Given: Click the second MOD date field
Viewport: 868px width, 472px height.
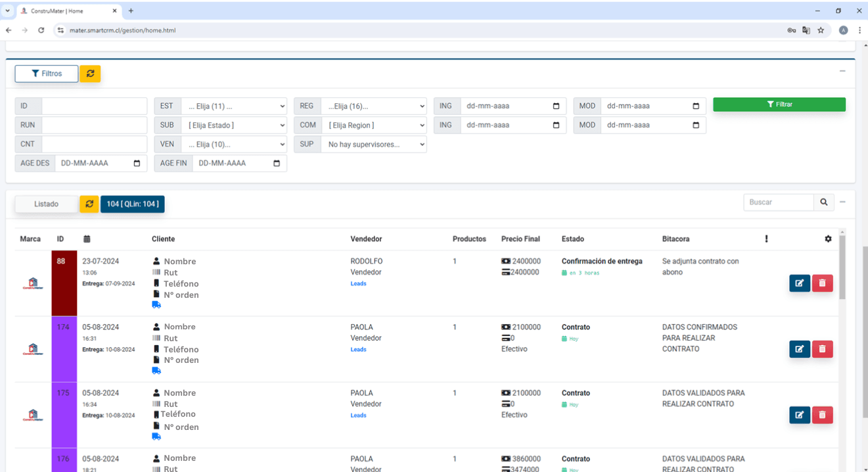Looking at the screenshot, I should (x=653, y=125).
